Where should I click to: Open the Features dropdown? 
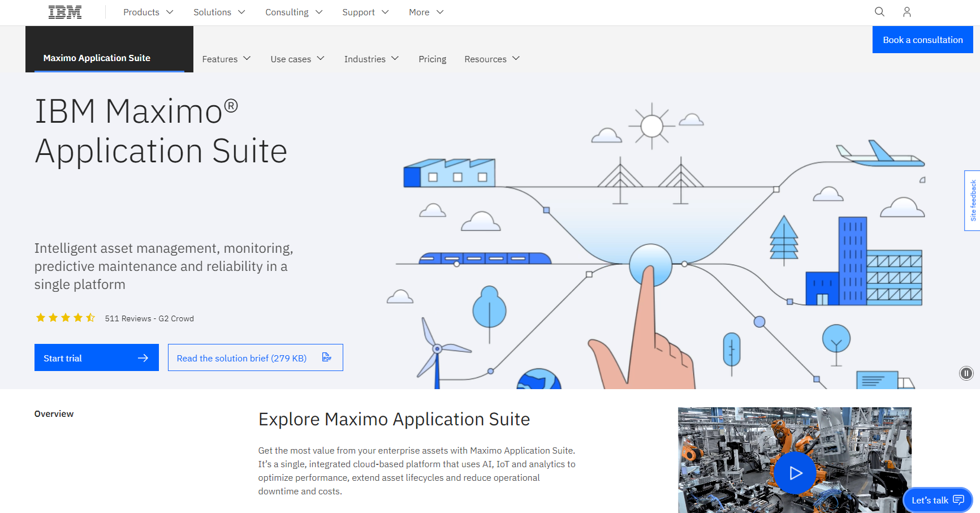pyautogui.click(x=226, y=59)
